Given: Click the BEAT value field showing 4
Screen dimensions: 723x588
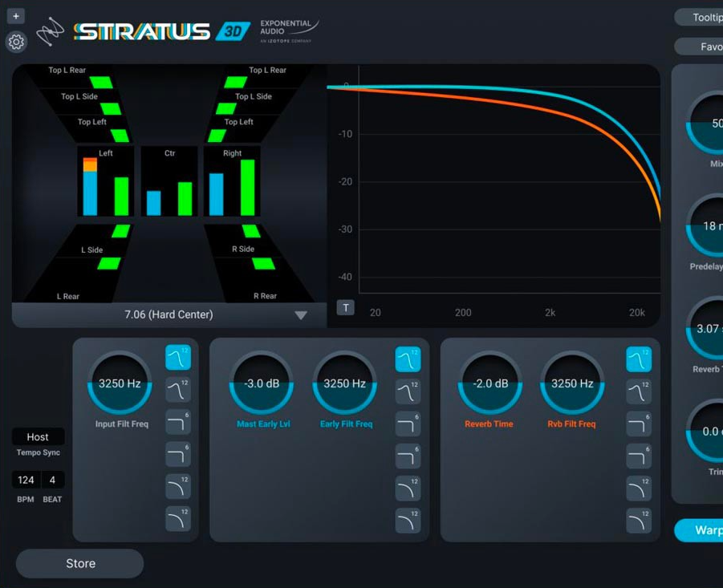Looking at the screenshot, I should point(53,481).
